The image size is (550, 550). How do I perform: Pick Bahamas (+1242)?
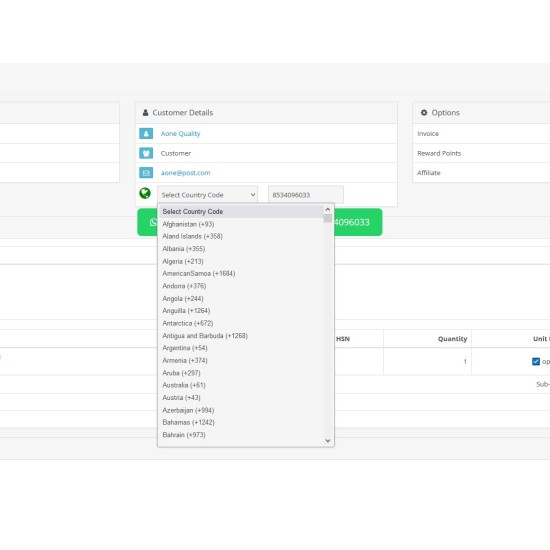click(241, 422)
